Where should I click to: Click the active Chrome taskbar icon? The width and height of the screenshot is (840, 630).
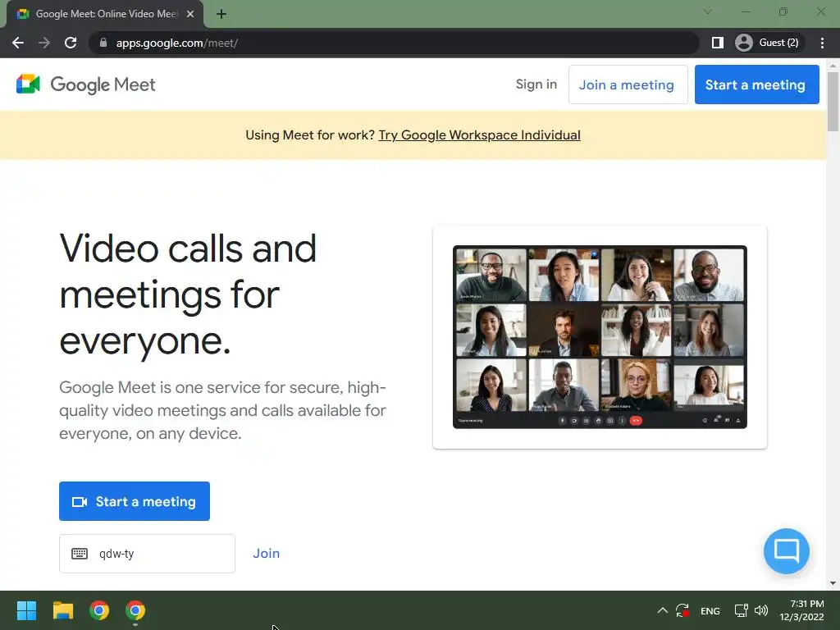(x=135, y=610)
